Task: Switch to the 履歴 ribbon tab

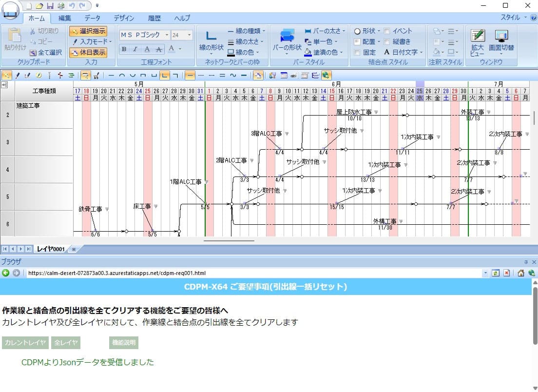Action: point(154,18)
